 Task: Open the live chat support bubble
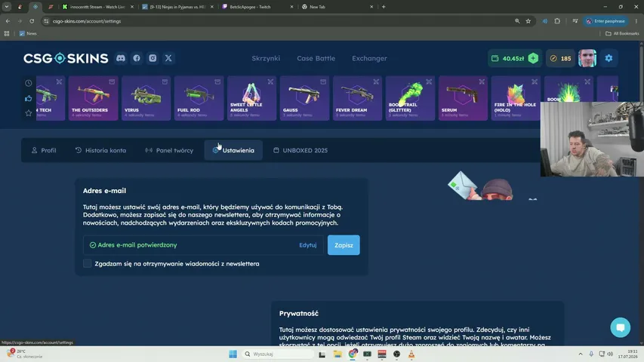620,327
